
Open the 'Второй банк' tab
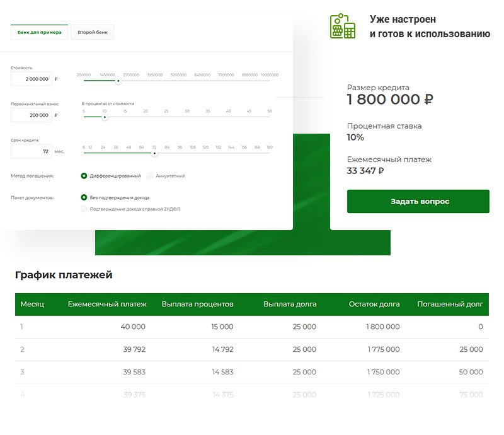(x=92, y=32)
